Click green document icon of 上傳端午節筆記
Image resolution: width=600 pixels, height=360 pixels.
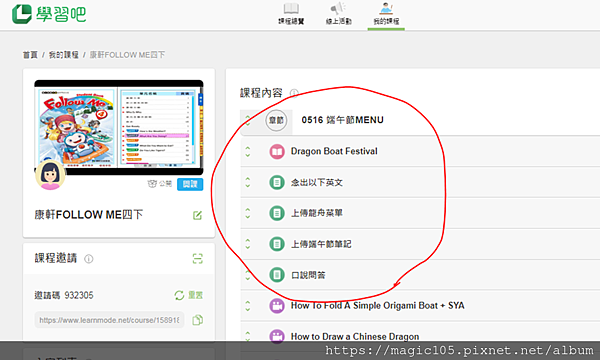(x=277, y=244)
